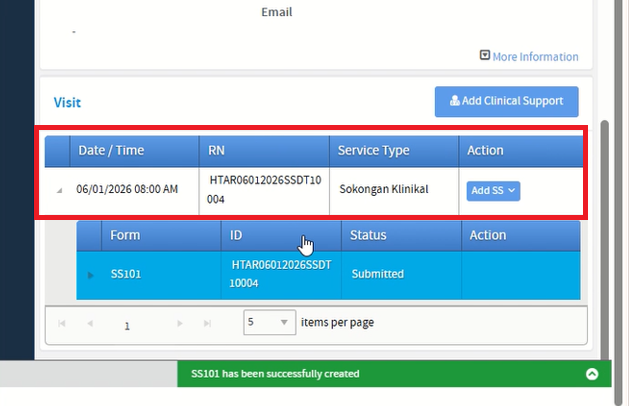629x406 pixels.
Task: Click the Add Clinical Support button
Action: 506,101
